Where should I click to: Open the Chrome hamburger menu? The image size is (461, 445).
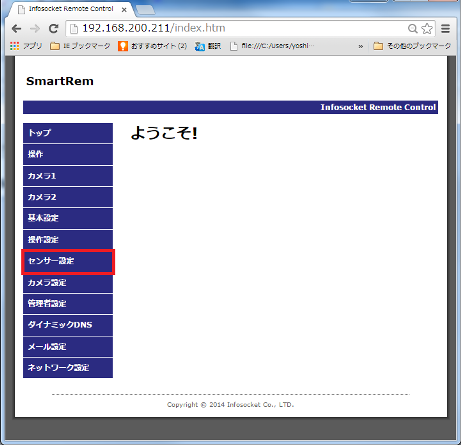tap(446, 29)
